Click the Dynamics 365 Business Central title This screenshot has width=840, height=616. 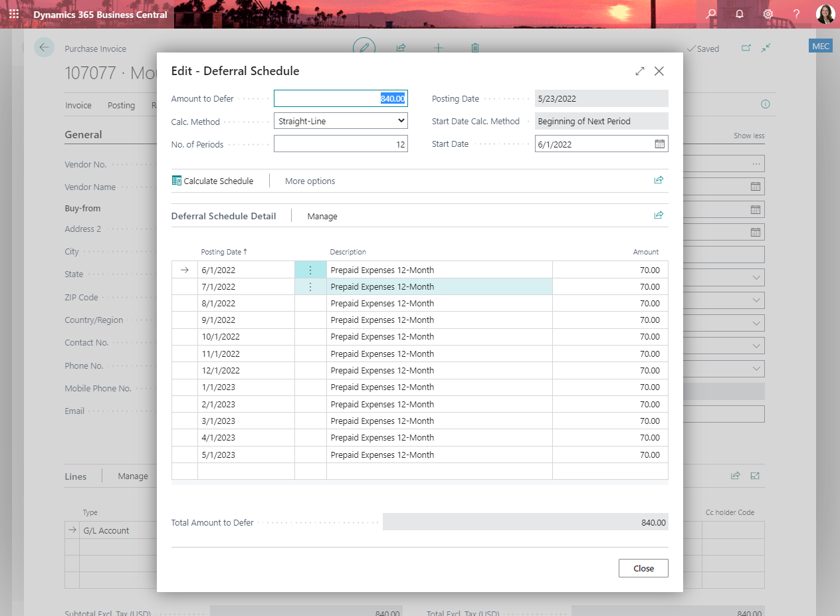click(x=100, y=14)
